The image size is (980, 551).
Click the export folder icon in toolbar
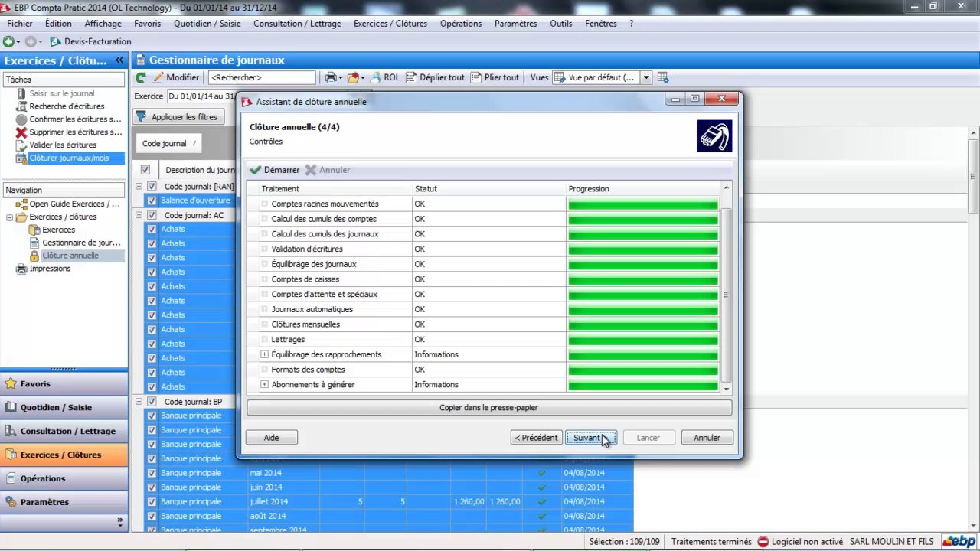(x=353, y=77)
